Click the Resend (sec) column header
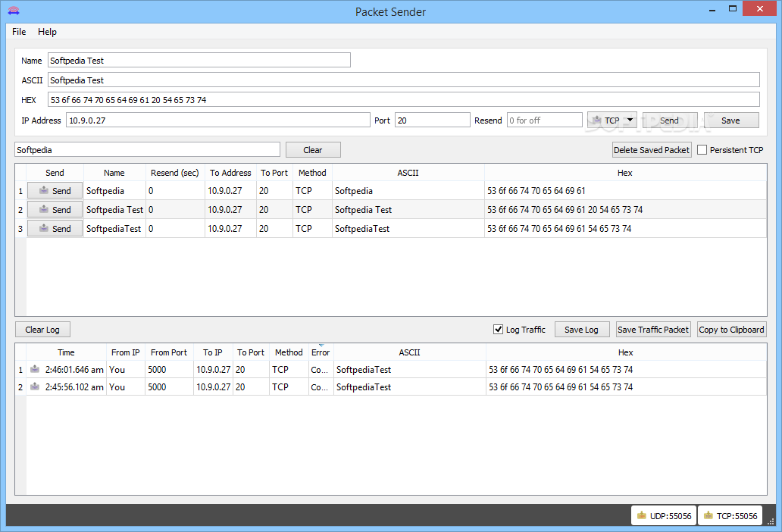 tap(175, 173)
